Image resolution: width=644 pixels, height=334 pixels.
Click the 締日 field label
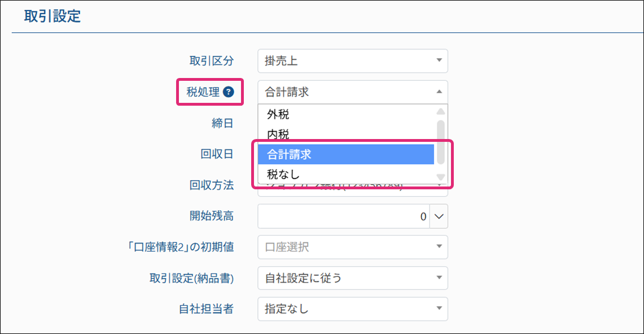[223, 123]
